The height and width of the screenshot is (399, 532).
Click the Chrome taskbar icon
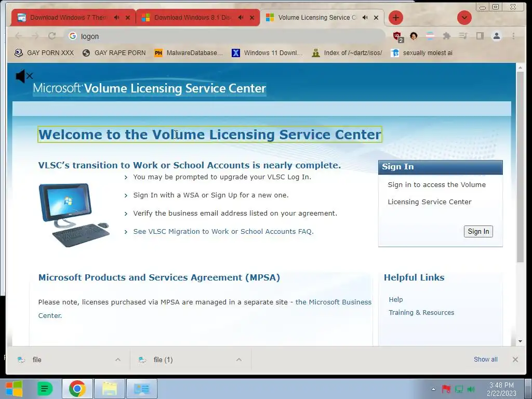(x=77, y=389)
